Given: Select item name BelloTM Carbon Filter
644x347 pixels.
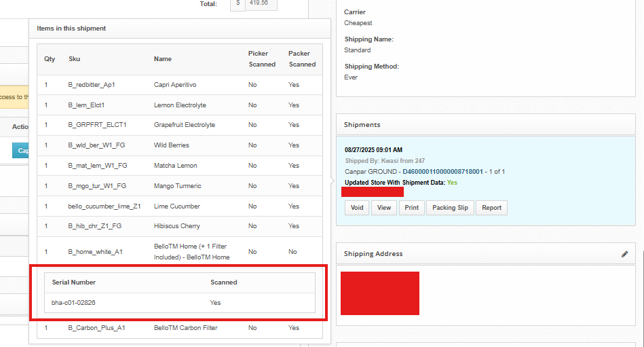Looking at the screenshot, I should [186, 328].
